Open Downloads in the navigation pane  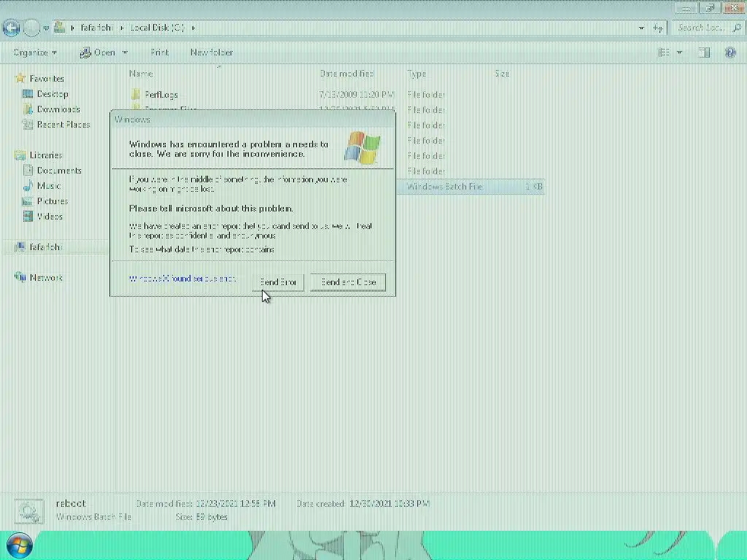coord(58,109)
